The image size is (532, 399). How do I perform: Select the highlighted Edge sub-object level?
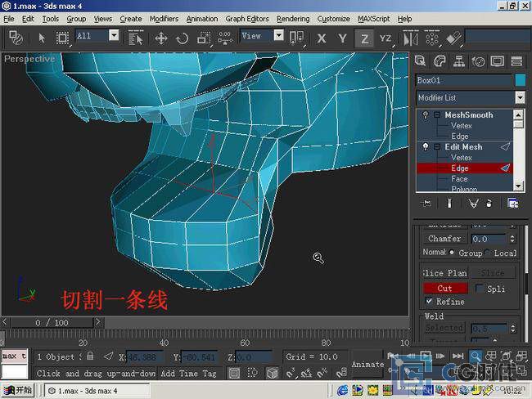(465, 168)
